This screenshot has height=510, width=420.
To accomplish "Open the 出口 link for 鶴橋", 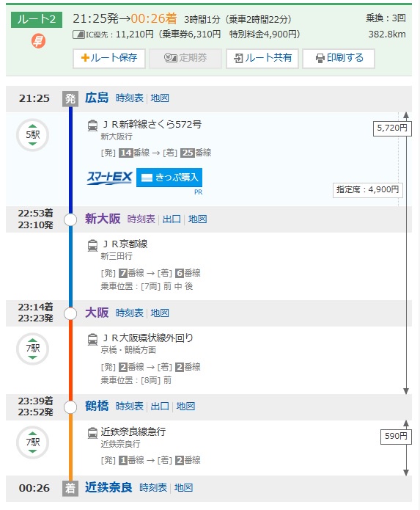I will [x=160, y=407].
